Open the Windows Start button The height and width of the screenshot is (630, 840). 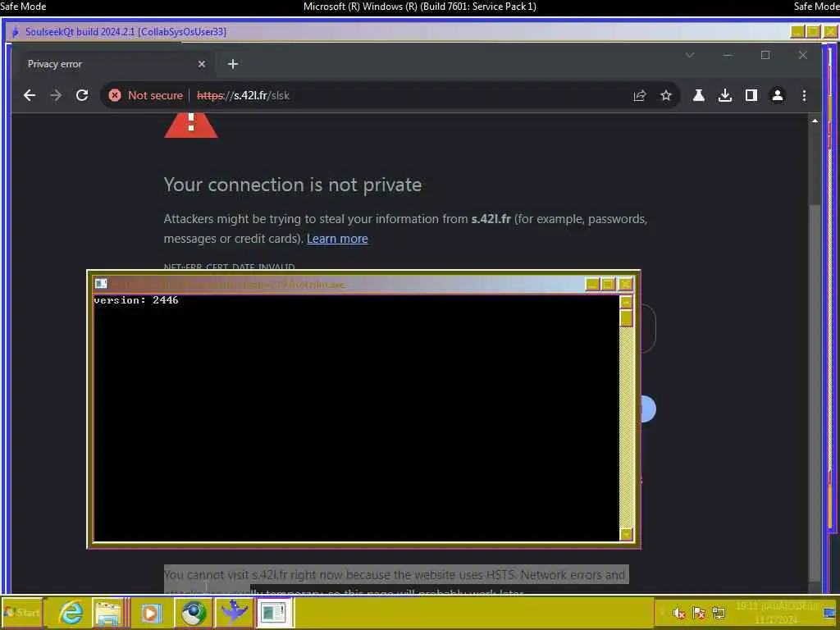[x=22, y=612]
